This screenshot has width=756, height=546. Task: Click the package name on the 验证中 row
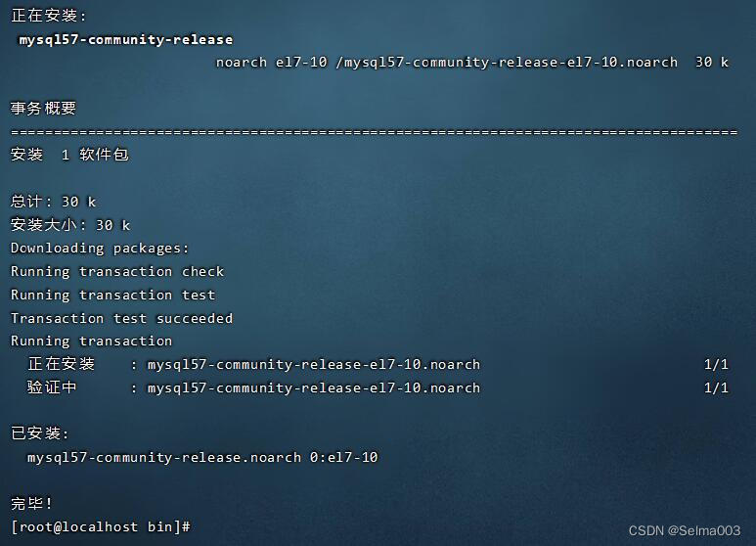pos(314,388)
